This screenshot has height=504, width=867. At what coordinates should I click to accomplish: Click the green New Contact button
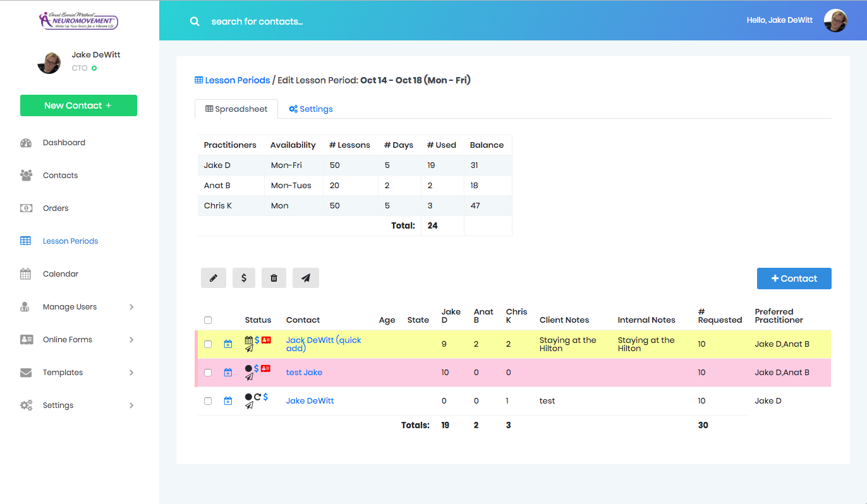78,105
